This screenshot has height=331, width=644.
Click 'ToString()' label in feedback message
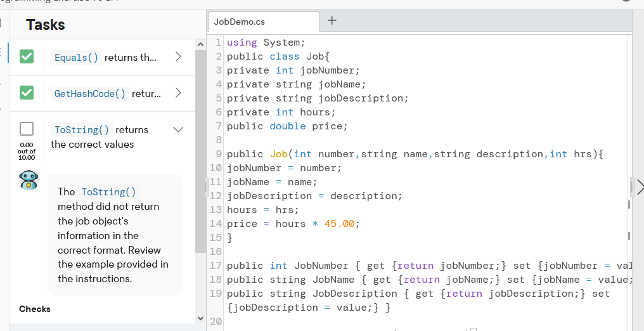click(108, 191)
